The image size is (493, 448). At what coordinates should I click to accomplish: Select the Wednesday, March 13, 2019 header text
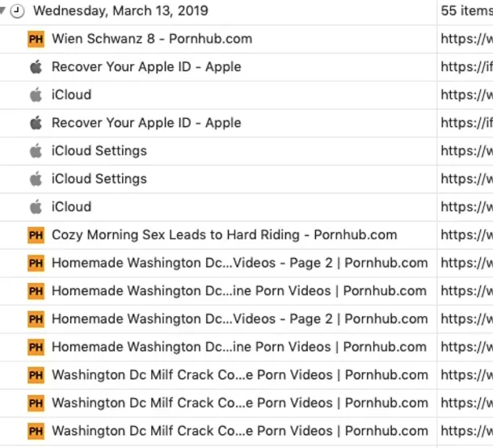coord(120,11)
